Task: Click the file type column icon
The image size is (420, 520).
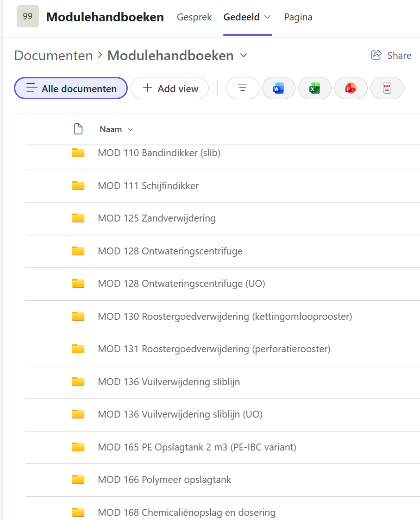Action: [78, 129]
